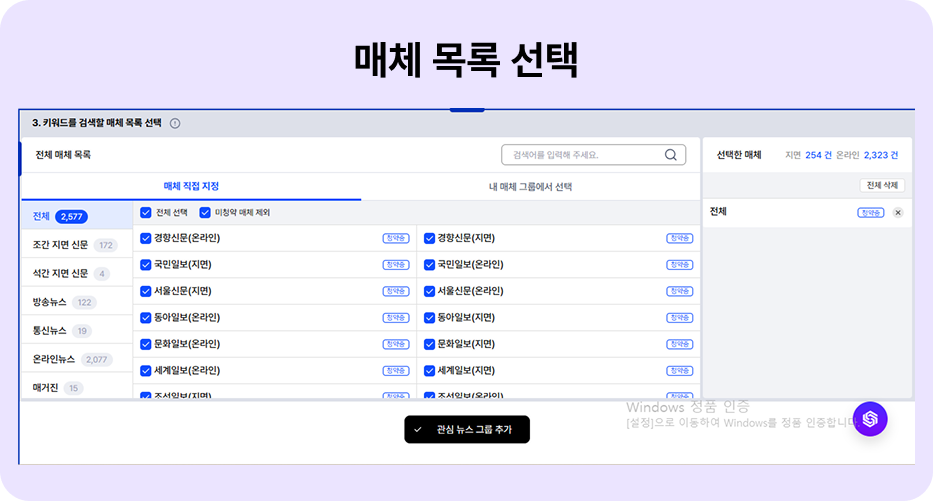The height and width of the screenshot is (501, 933).
Task: Toggle the 전체 선택 checkbox
Action: pos(146,212)
